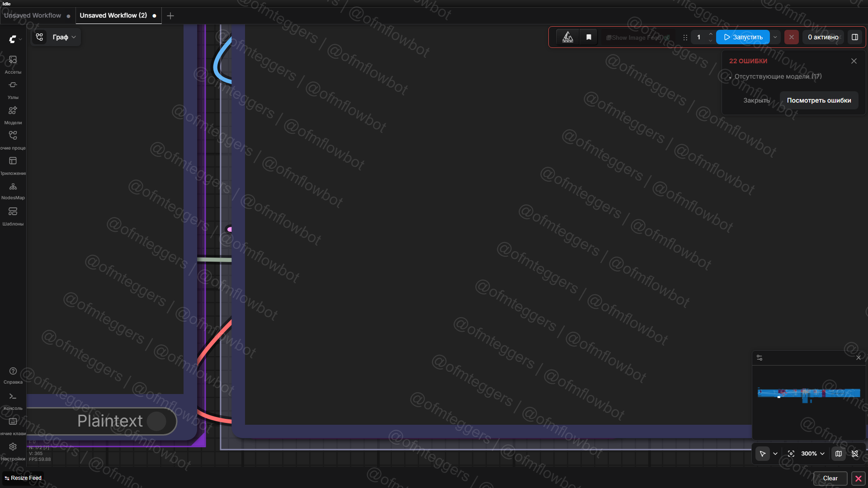The height and width of the screenshot is (488, 868).
Task: Add a new workflow tab with plus
Action: click(x=170, y=16)
